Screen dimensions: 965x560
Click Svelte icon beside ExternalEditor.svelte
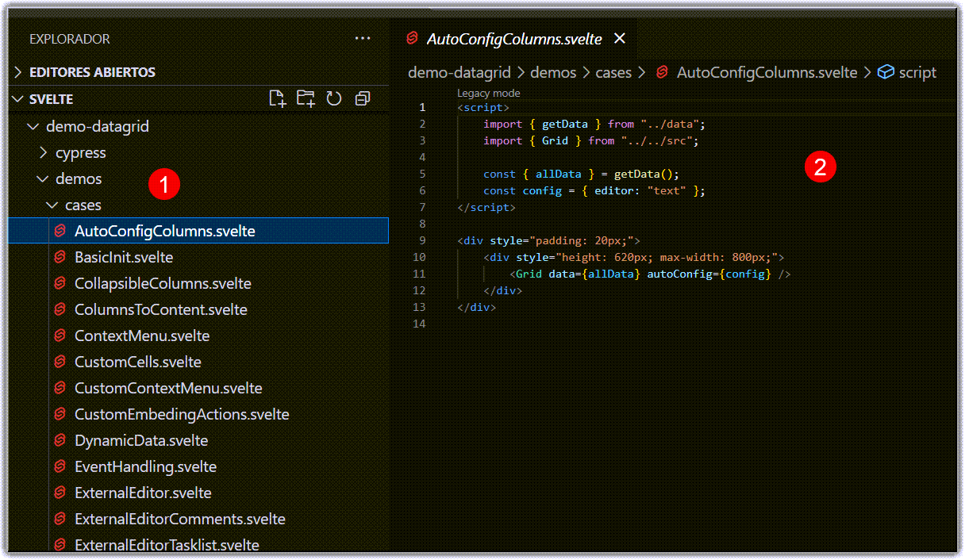[59, 493]
